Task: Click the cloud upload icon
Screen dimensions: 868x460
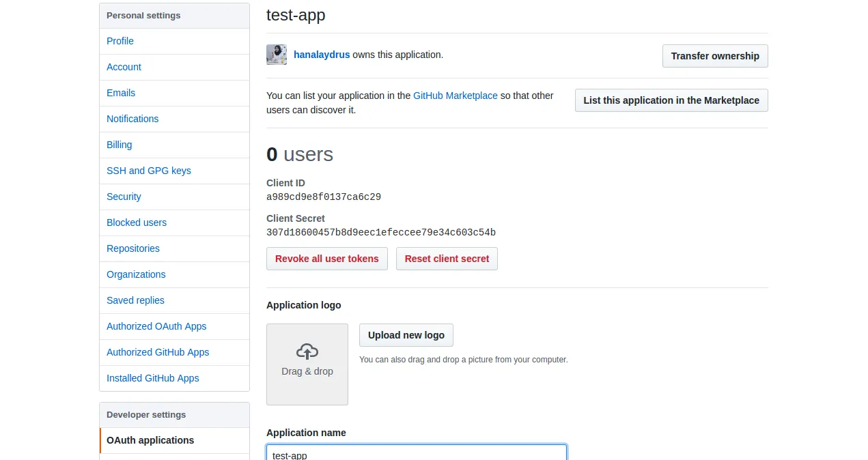Action: [x=307, y=351]
